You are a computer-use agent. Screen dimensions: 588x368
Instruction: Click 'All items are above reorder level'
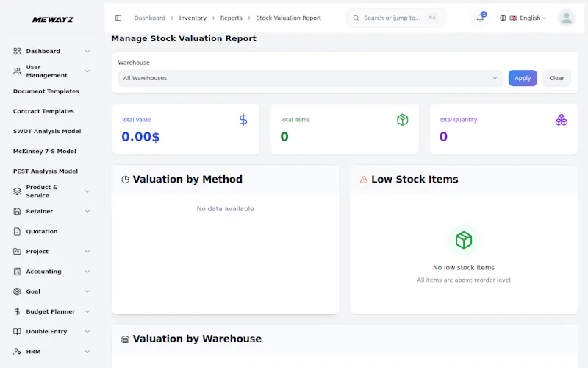point(464,280)
